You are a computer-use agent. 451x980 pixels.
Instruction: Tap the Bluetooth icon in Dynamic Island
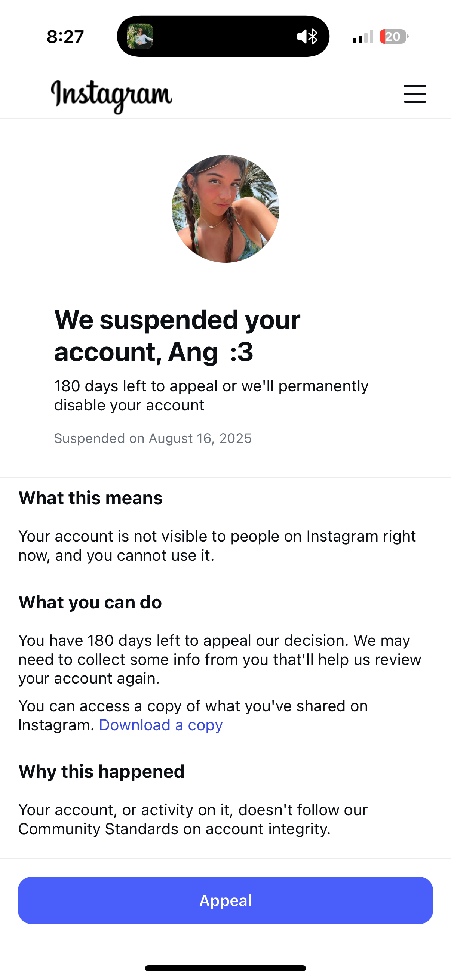pos(313,37)
